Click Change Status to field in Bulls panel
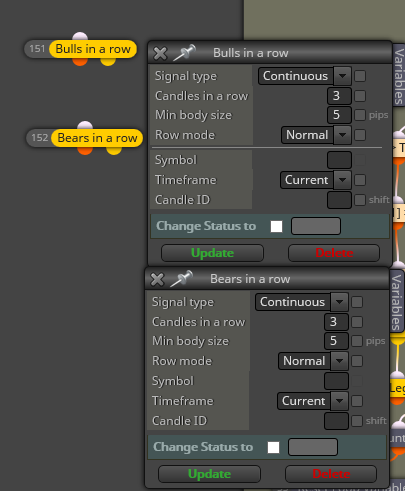 (x=316, y=226)
